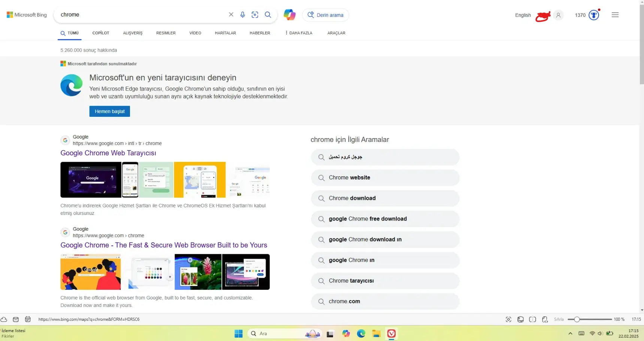The height and width of the screenshot is (341, 644).
Task: Switch to the Copilot tab
Action: click(x=101, y=33)
